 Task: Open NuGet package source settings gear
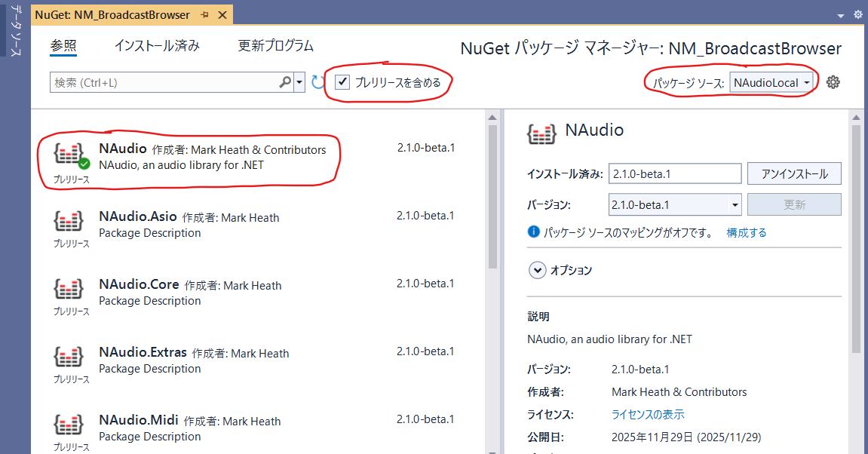[833, 82]
